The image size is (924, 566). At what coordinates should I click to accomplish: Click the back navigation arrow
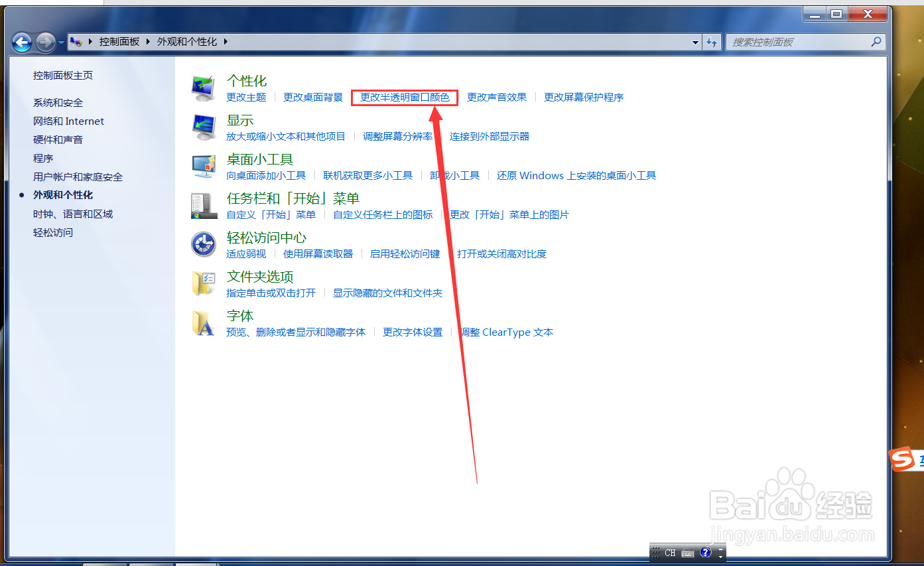click(22, 42)
